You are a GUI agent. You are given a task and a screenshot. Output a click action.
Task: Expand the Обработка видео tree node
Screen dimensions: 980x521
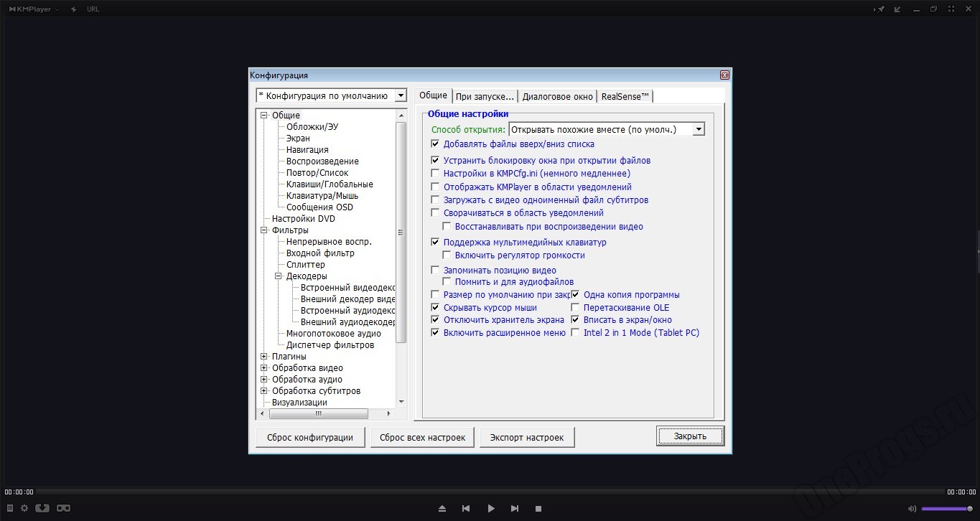[x=264, y=368]
